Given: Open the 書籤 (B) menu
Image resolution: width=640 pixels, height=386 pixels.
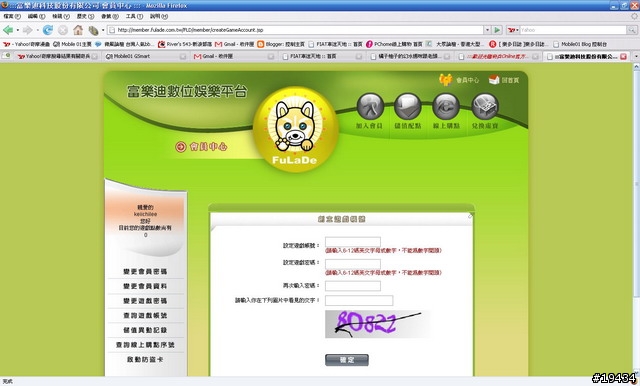Looking at the screenshot, I should (x=110, y=16).
